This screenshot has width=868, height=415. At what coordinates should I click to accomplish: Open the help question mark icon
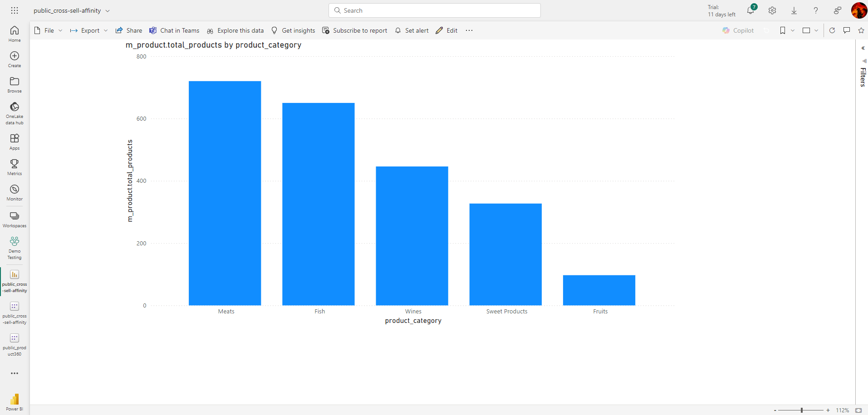click(x=816, y=10)
